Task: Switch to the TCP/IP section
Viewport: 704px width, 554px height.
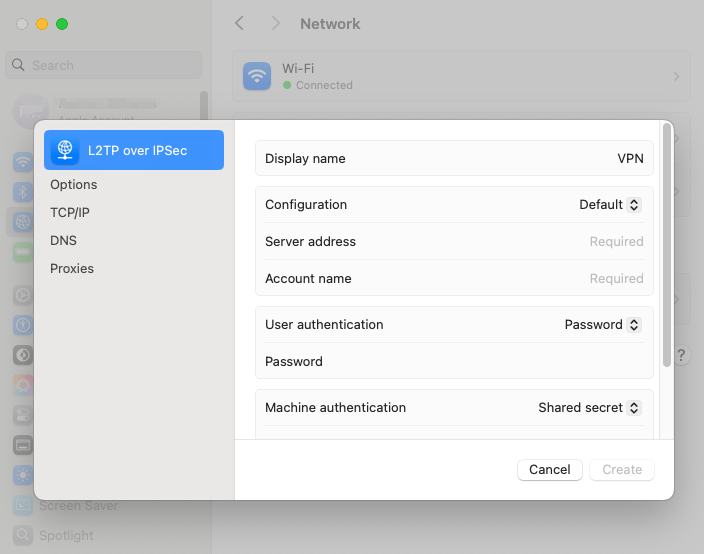Action: click(x=70, y=212)
